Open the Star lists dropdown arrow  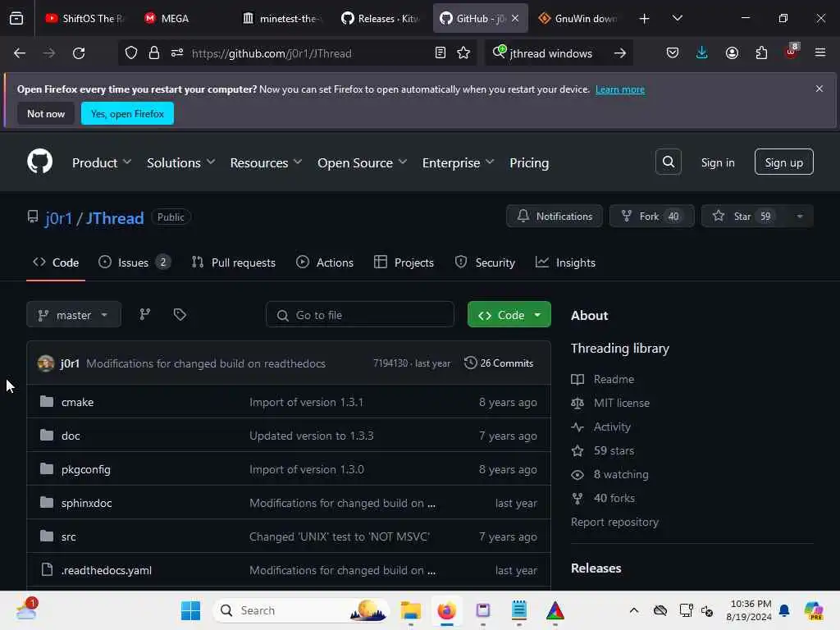tap(799, 217)
